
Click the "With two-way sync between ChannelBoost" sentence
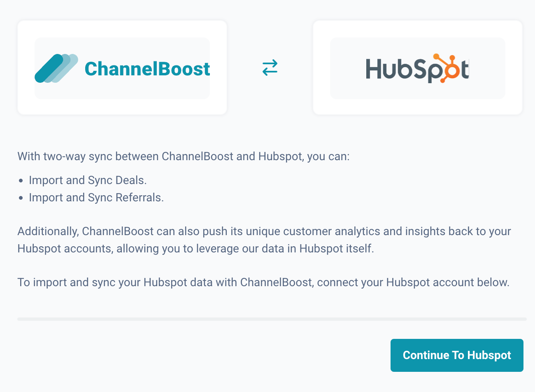coord(184,156)
